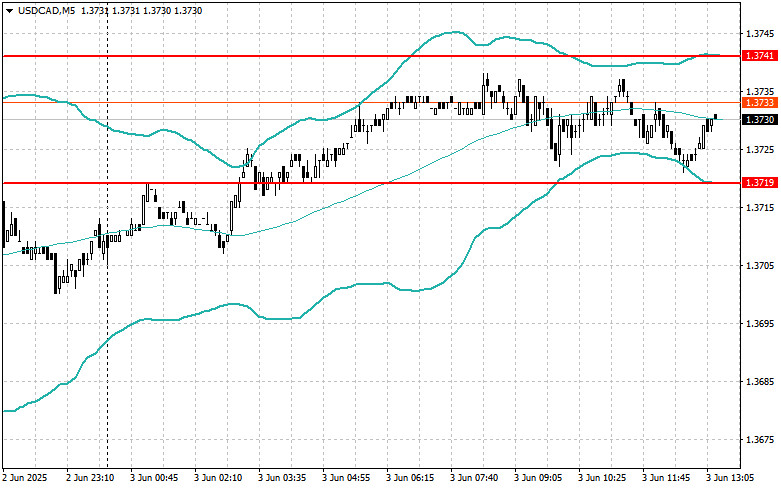Select the 1.3719 red price label
This screenshot has height=489, width=781.
(760, 183)
